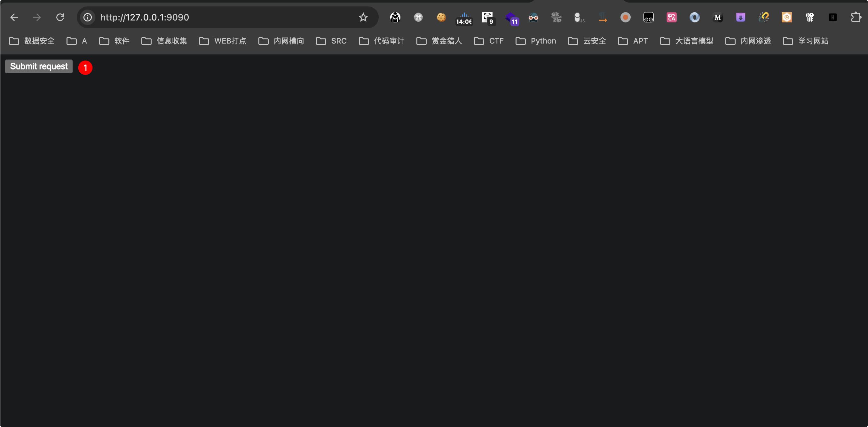Open the pink translate extension
Image resolution: width=868 pixels, height=427 pixels.
coord(672,17)
